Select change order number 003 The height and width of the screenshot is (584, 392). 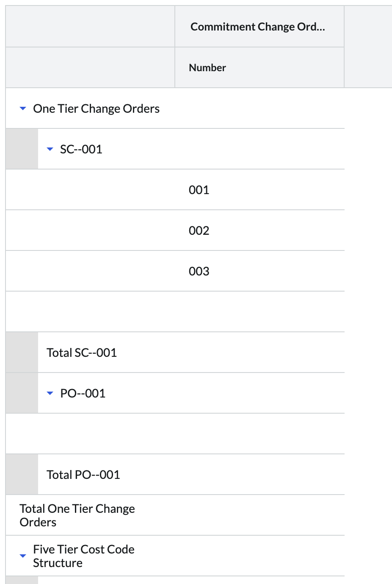[x=199, y=271]
